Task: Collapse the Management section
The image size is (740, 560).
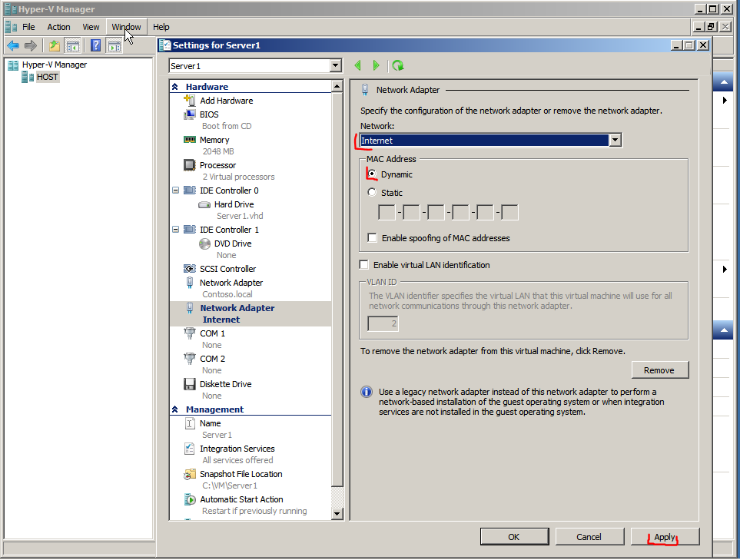Action: pos(175,409)
